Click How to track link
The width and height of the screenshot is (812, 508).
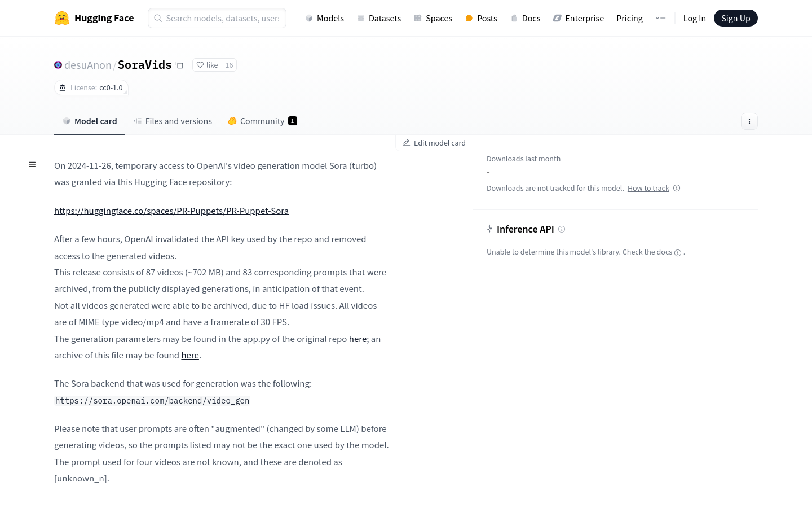pos(648,188)
